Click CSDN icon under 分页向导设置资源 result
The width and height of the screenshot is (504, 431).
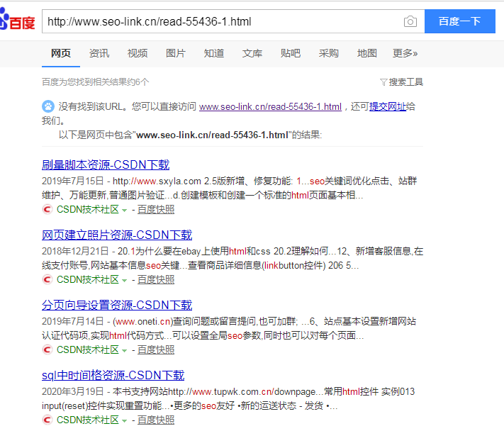tap(47, 349)
